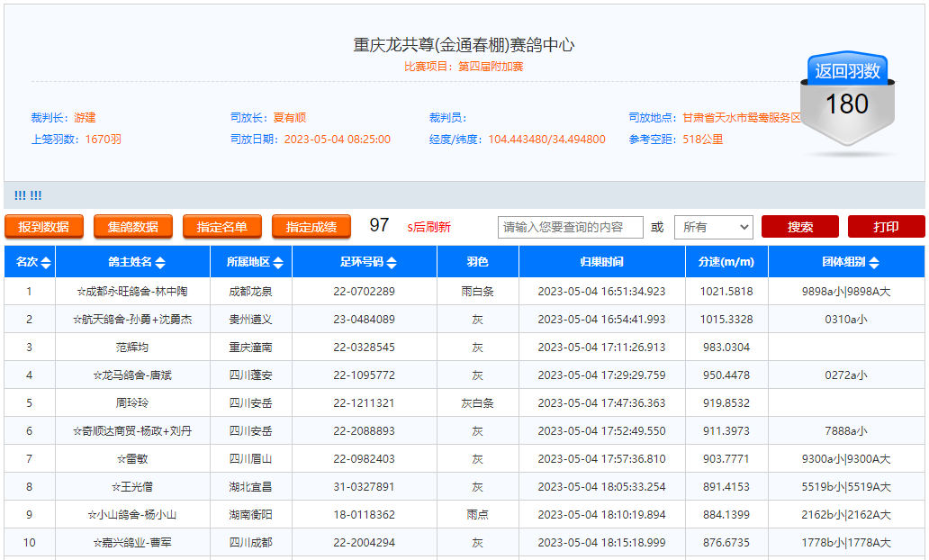Click sort arrows beside 团体组别 header
The width and height of the screenshot is (929, 560).
[x=874, y=263]
